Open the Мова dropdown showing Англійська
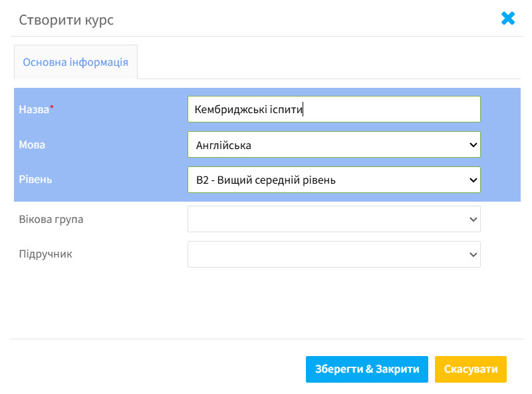The width and height of the screenshot is (532, 394). (334, 144)
